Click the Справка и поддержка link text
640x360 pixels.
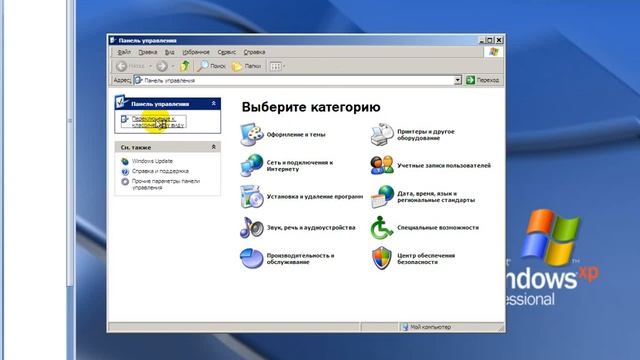[x=160, y=171]
